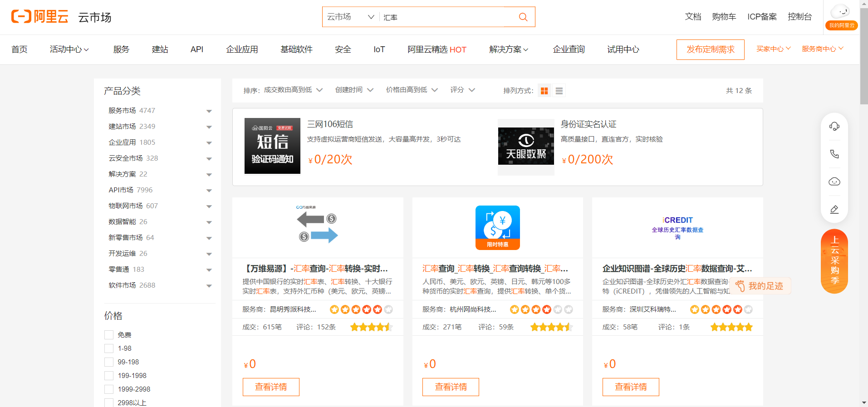
Task: Open the ICP备案 link
Action: click(762, 17)
